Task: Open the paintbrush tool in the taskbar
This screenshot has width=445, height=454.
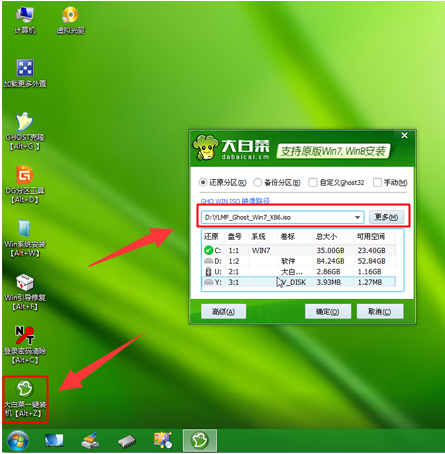Action: coord(90,440)
